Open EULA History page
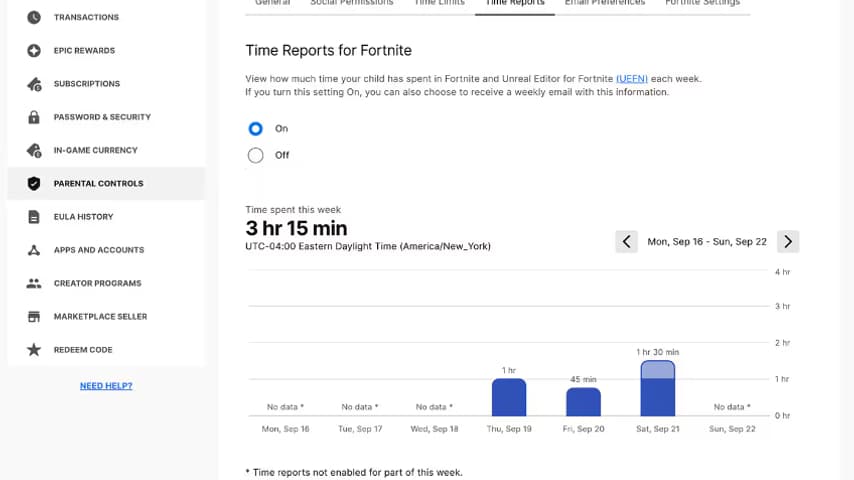Screen dimensions: 854x480 107,217
